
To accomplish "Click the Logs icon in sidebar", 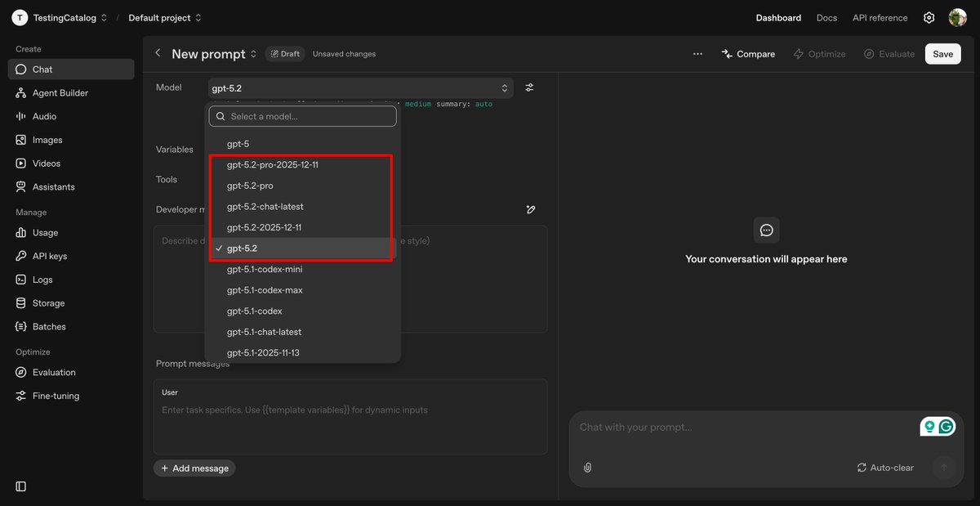I will (x=21, y=280).
